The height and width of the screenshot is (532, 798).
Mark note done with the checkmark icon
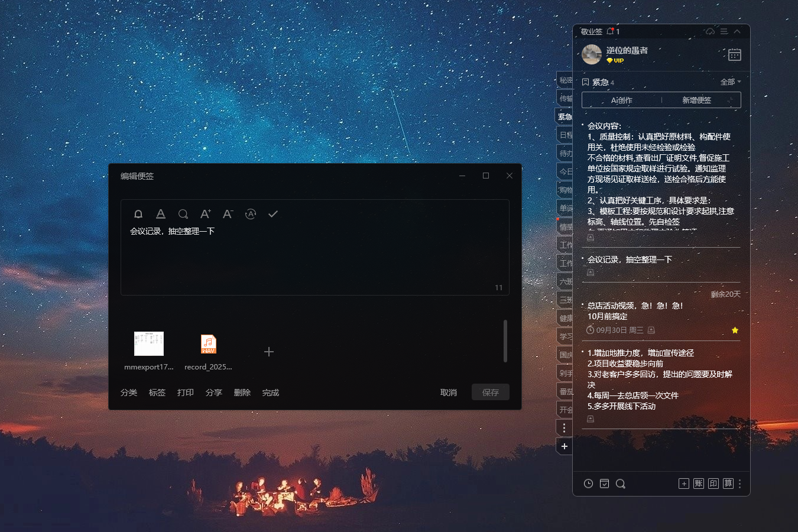(x=273, y=214)
